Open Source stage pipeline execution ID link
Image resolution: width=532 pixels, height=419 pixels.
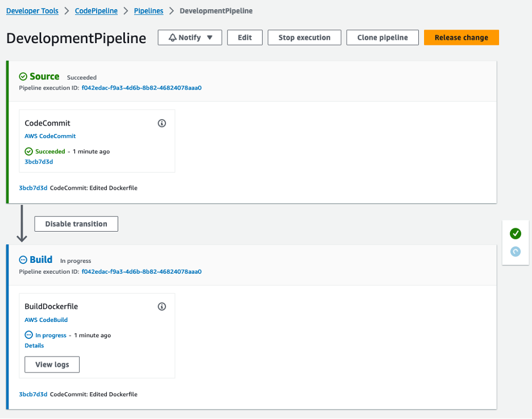[x=142, y=88]
